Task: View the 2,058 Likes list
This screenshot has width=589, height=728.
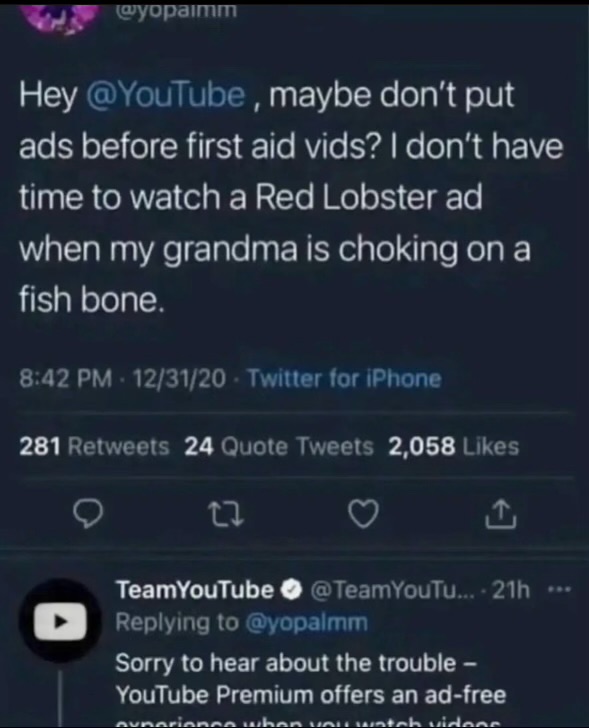Action: 453,447
